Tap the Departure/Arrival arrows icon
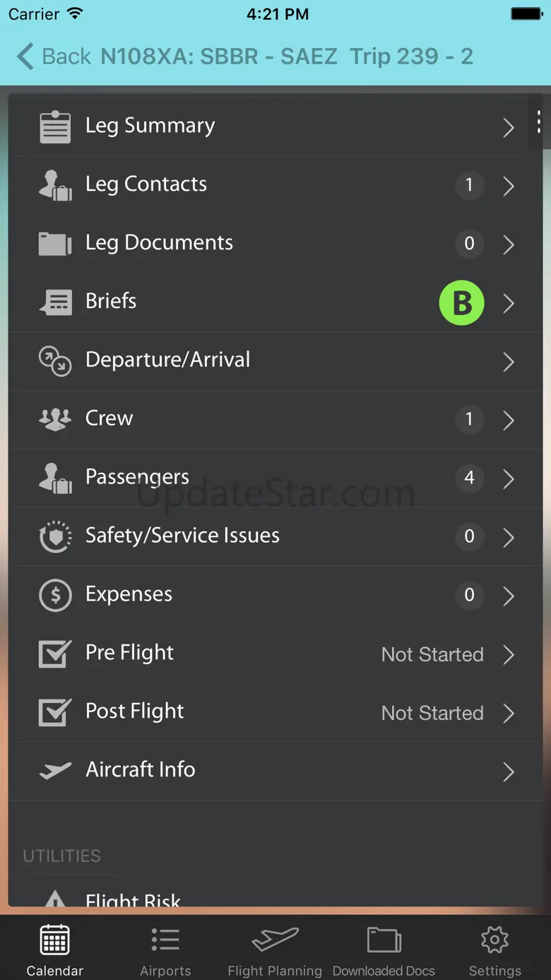The height and width of the screenshot is (980, 551). [x=55, y=361]
